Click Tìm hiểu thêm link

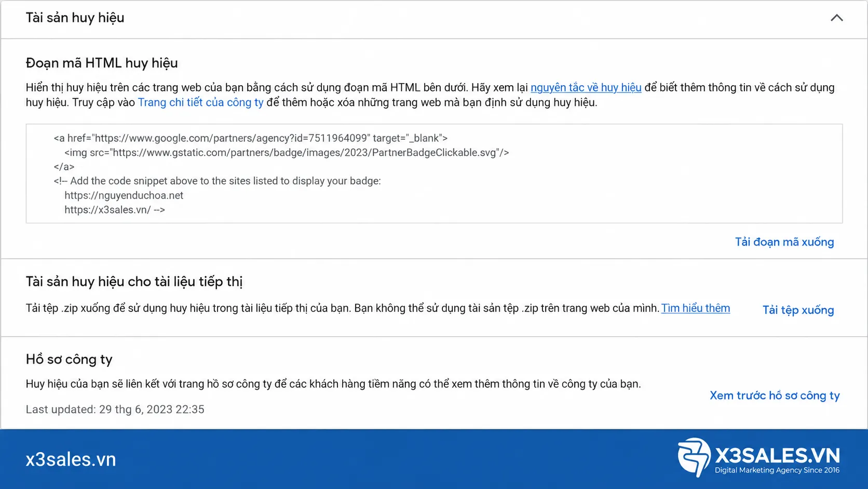[695, 308]
